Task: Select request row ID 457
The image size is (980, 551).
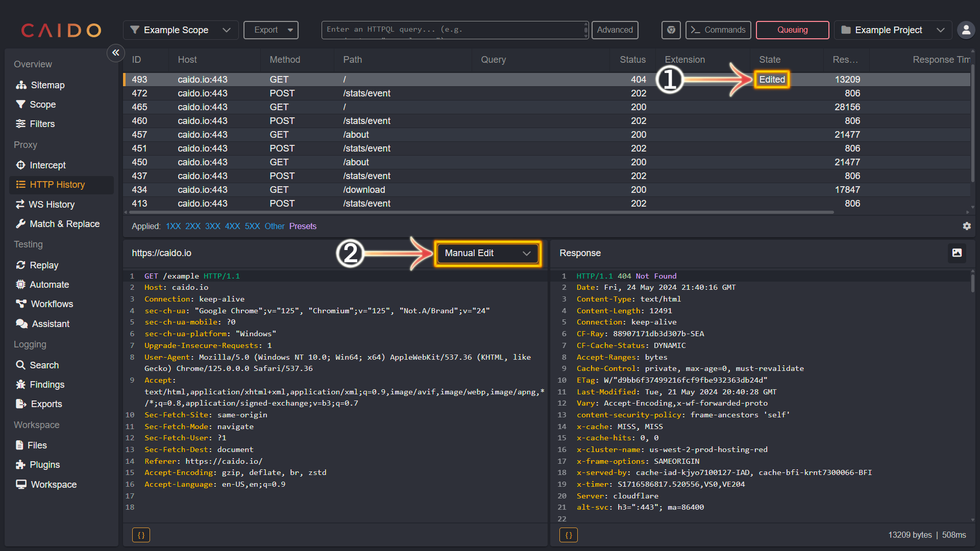Action: tap(547, 135)
